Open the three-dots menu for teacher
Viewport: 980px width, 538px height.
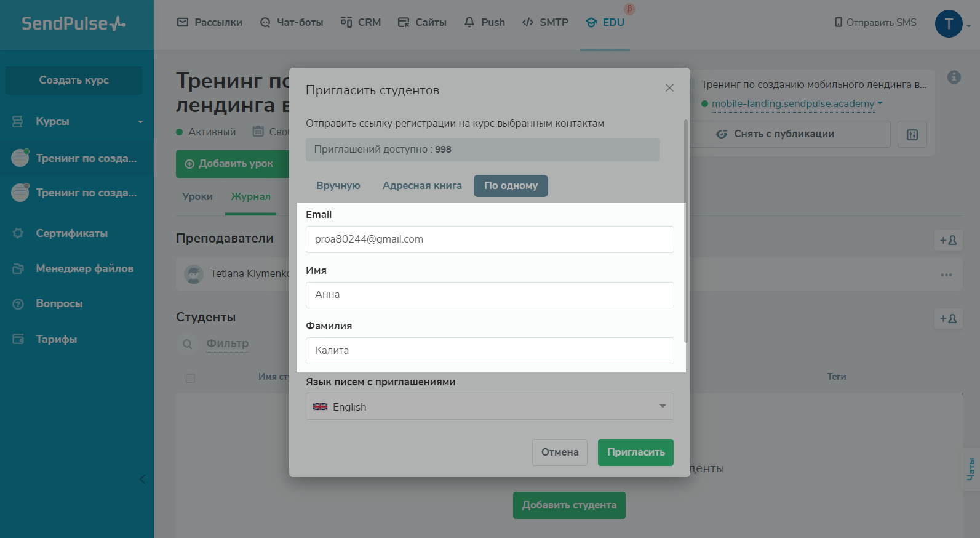click(946, 275)
